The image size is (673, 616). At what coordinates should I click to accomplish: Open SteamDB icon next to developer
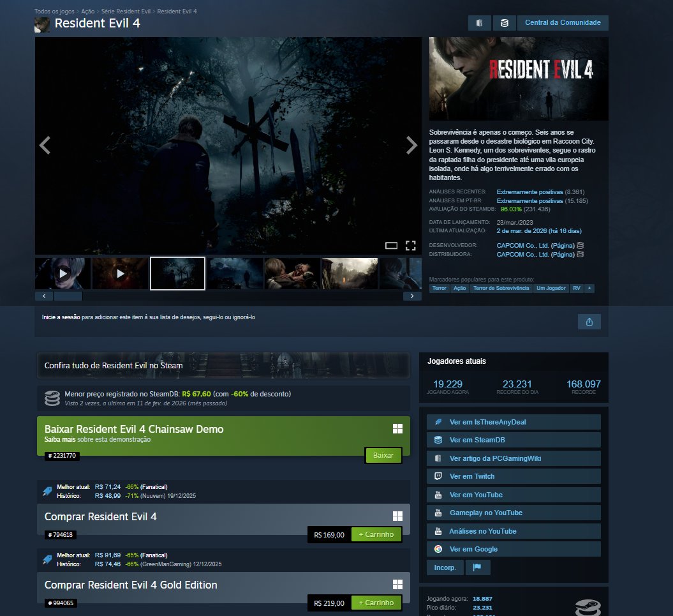(x=581, y=246)
